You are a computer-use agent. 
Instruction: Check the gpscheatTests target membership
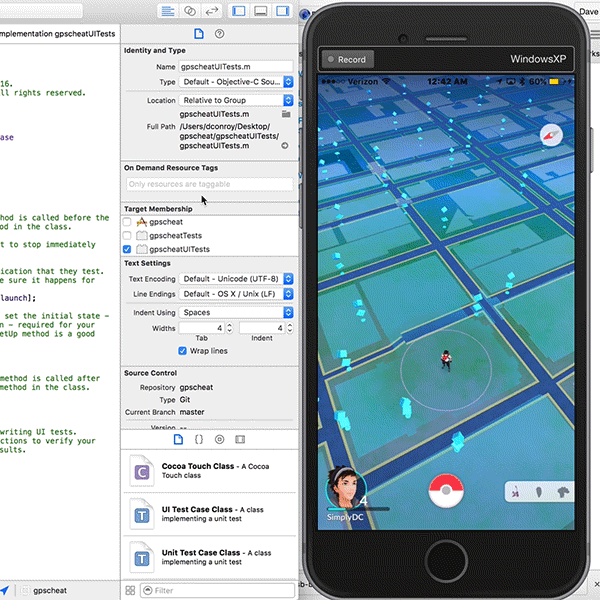tap(127, 235)
